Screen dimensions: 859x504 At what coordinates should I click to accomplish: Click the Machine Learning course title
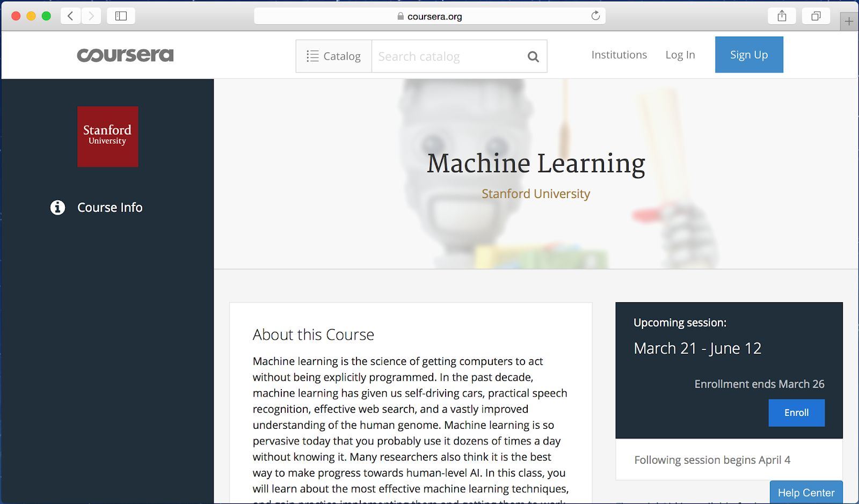[536, 164]
